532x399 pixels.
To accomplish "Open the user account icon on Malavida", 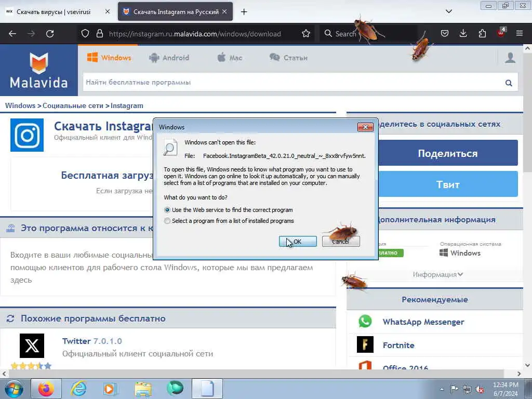I will 510,58.
